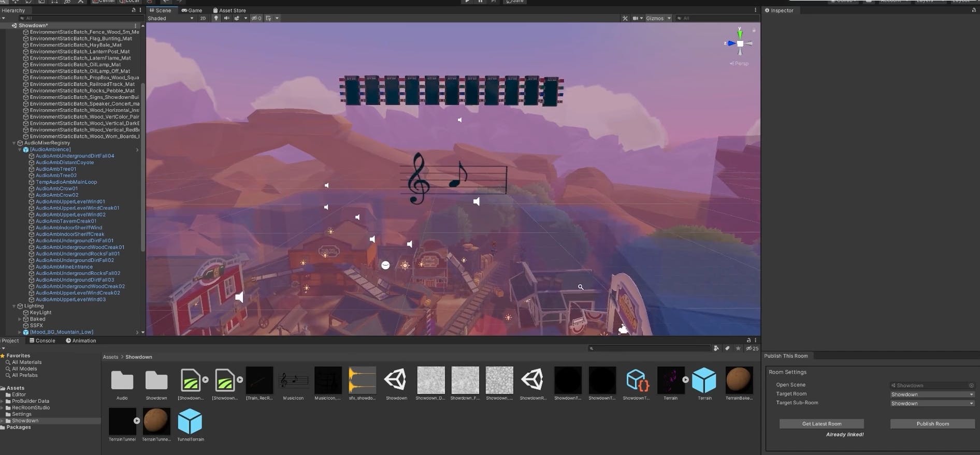Open the Showdown folder thumbnail in Assets
This screenshot has height=455, width=980.
156,380
